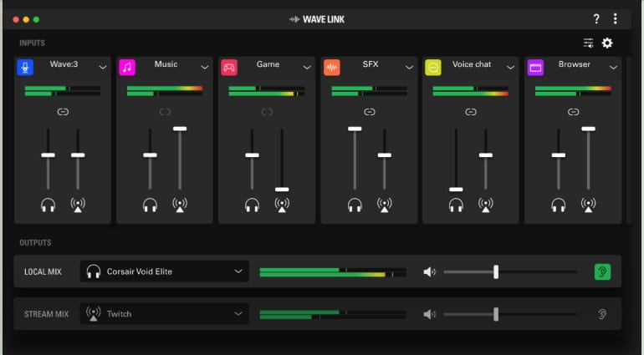This screenshot has width=644, height=355.
Task: Mute Game headphone monitor output
Action: (x=253, y=205)
